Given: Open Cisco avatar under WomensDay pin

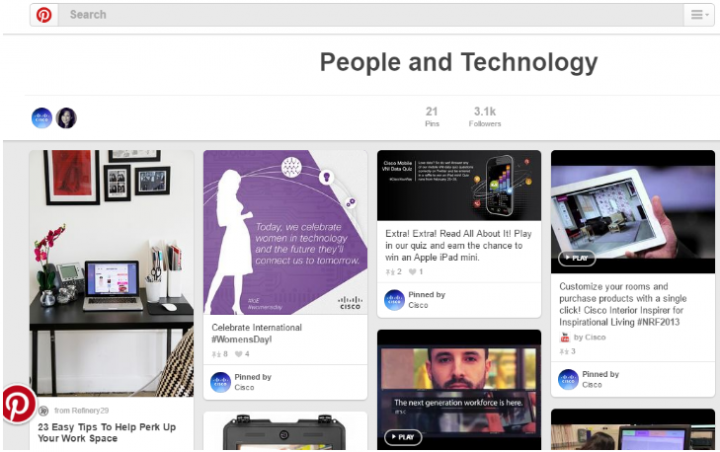Looking at the screenshot, I should tap(220, 382).
